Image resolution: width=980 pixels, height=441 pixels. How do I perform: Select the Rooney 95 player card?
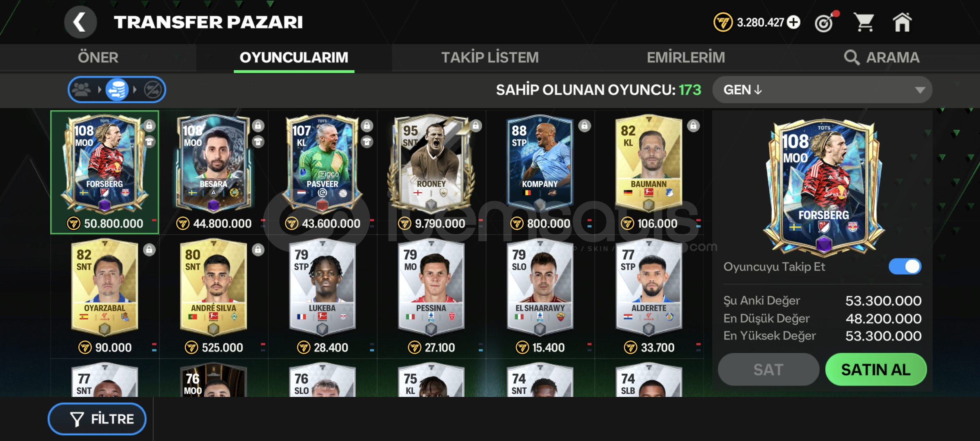pyautogui.click(x=431, y=172)
